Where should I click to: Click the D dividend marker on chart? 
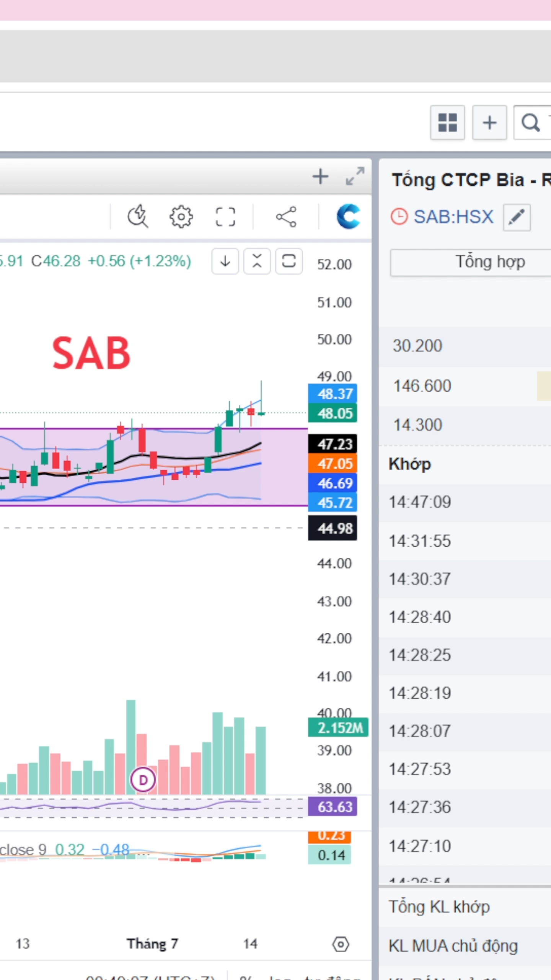click(x=143, y=780)
